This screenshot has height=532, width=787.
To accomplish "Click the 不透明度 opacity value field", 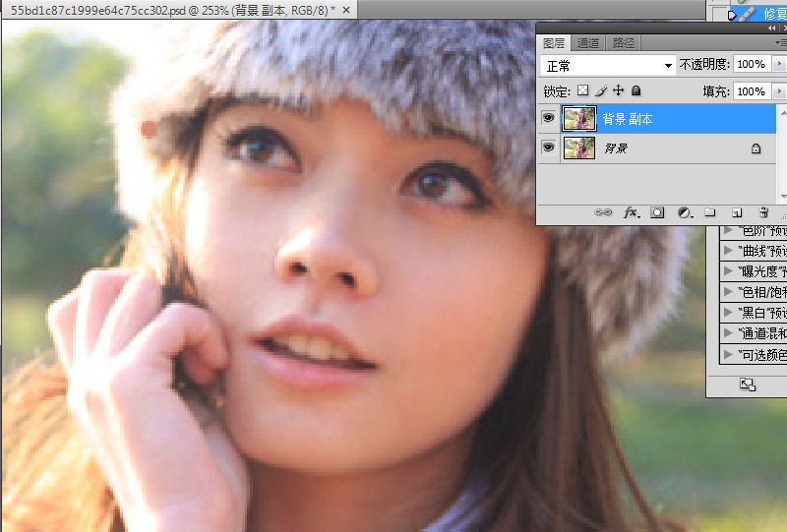I will click(752, 64).
